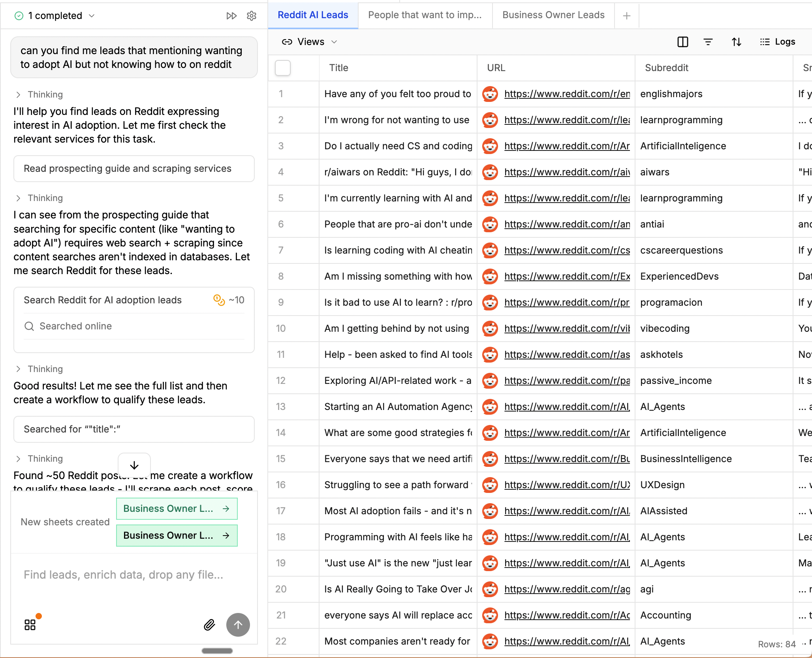Click the fast-forward skip icon

coord(231,16)
